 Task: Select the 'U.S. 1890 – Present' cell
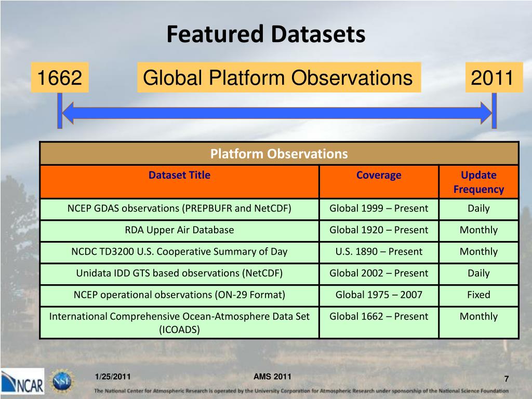[x=379, y=252]
